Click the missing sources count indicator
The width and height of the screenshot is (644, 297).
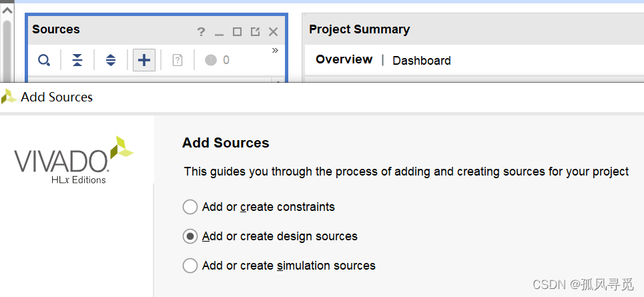[x=217, y=60]
